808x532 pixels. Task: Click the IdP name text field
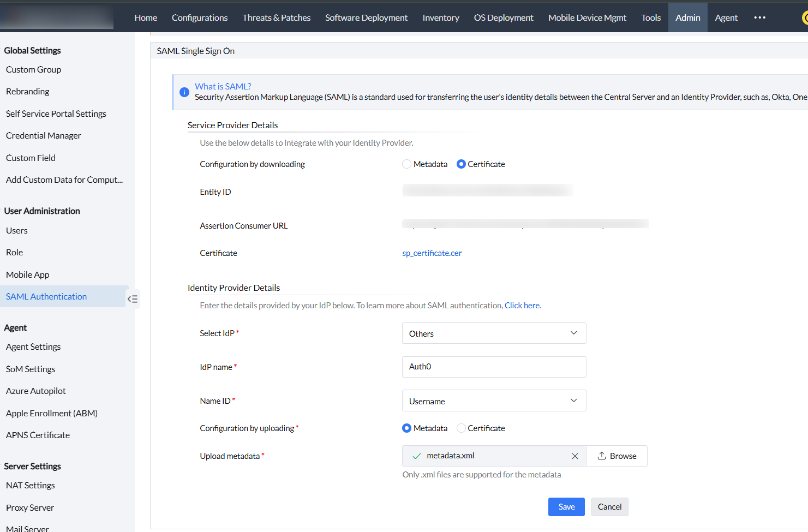tap(494, 367)
